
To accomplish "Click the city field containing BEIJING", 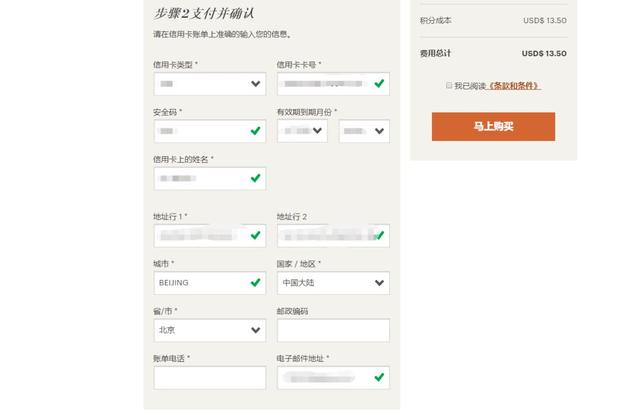I will pyautogui.click(x=200, y=283).
